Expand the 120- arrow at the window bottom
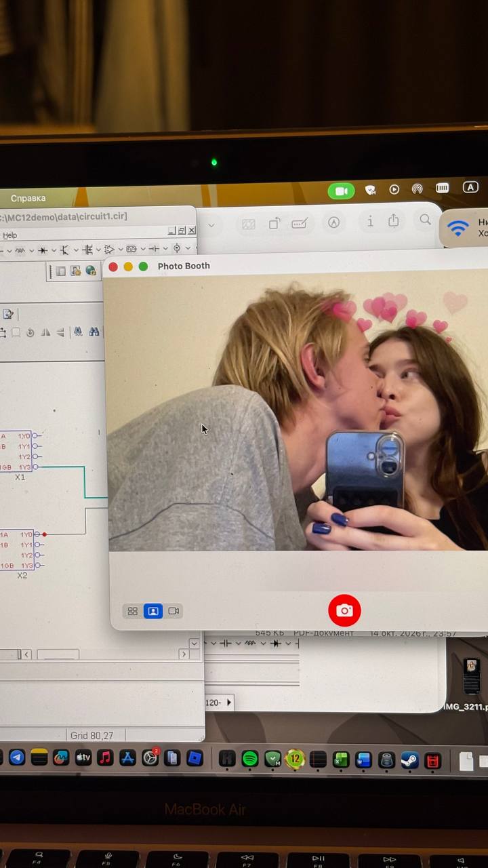The width and height of the screenshot is (488, 868). 228,703
